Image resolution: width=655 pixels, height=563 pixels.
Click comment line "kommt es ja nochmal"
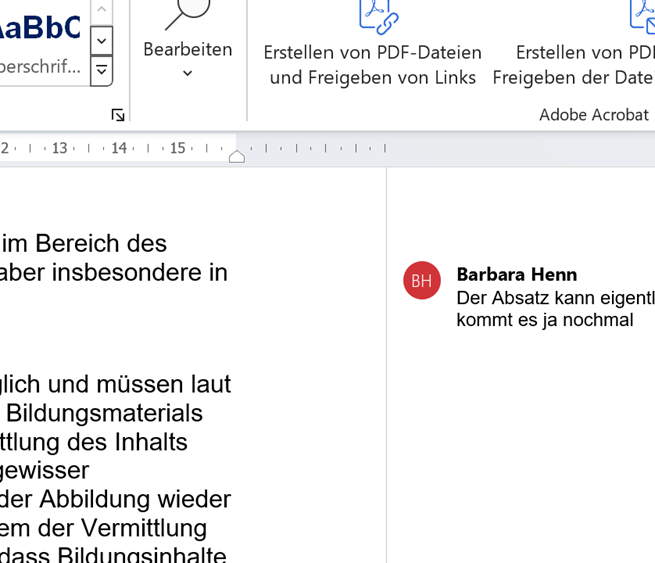(545, 320)
